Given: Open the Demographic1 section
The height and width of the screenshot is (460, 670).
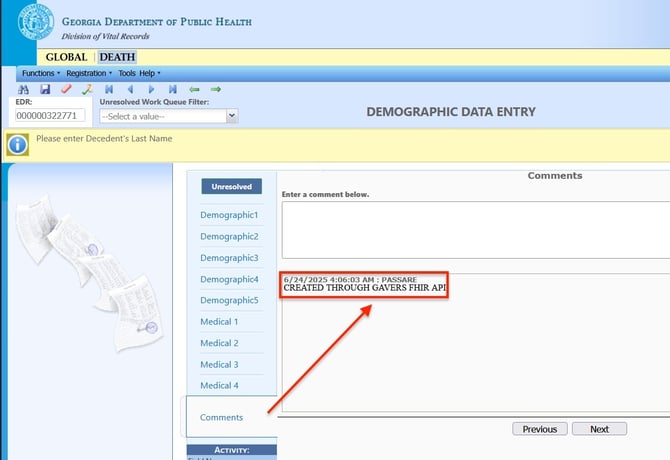Looking at the screenshot, I should [229, 215].
